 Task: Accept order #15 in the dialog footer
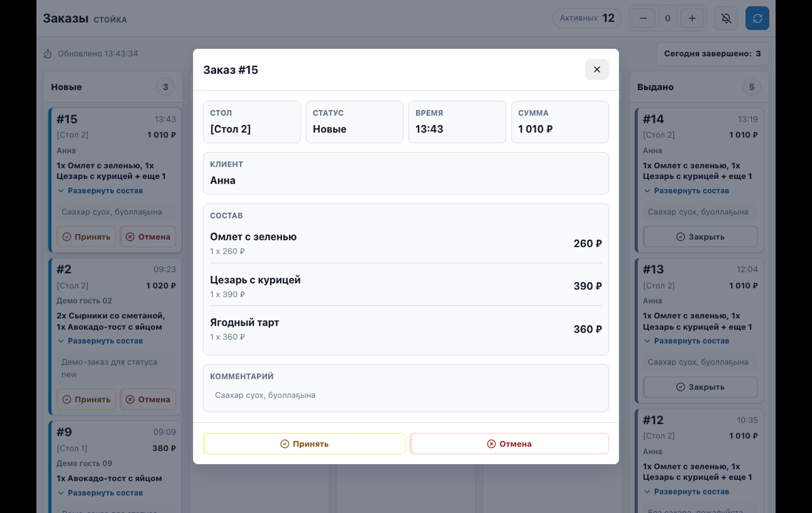coord(304,444)
